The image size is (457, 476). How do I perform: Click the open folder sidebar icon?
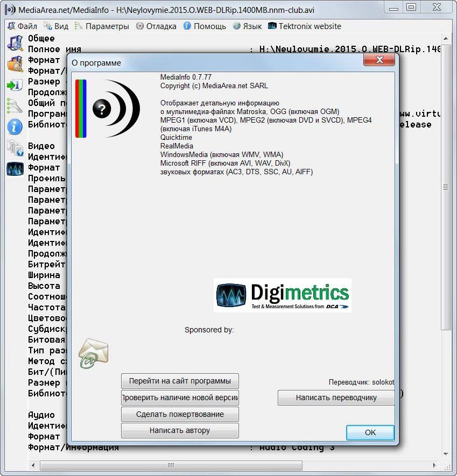click(15, 64)
